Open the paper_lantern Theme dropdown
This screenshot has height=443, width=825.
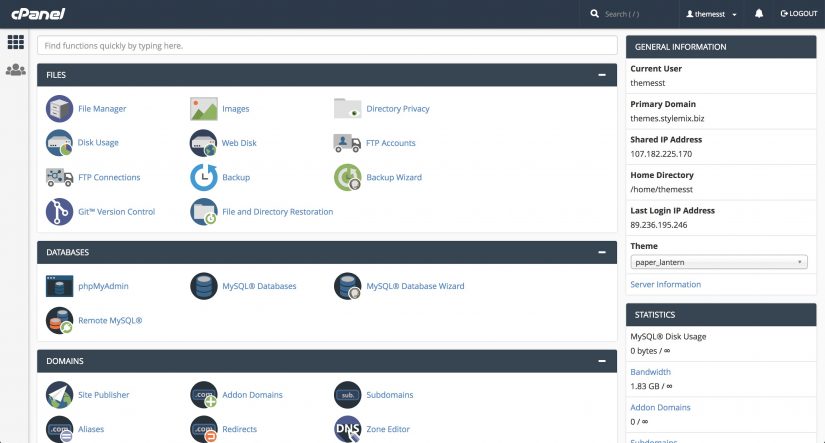[x=719, y=262]
